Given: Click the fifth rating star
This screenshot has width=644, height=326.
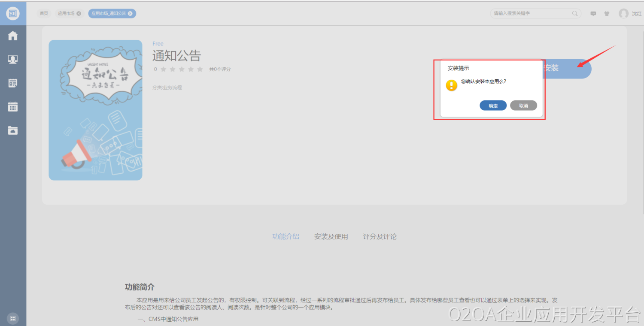Looking at the screenshot, I should (200, 69).
